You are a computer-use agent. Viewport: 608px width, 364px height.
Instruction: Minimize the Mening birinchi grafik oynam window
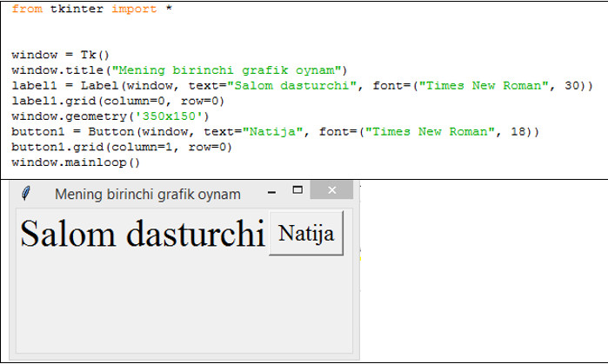271,191
